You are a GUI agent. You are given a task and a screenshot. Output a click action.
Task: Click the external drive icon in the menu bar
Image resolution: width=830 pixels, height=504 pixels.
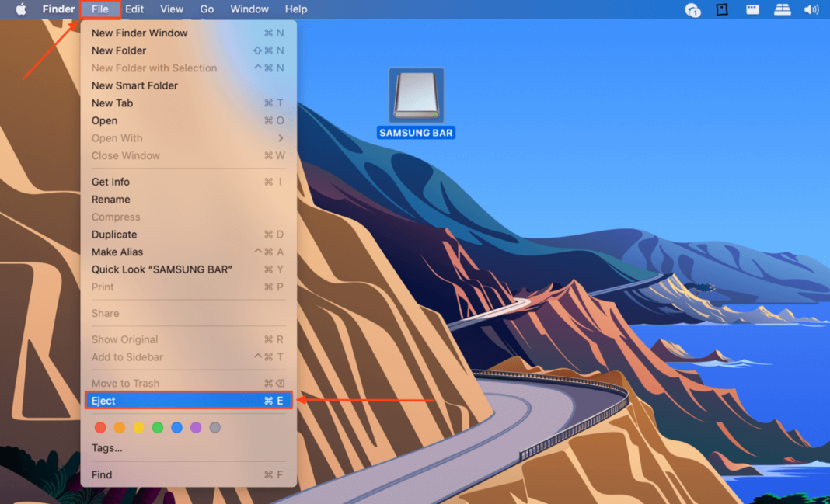[782, 9]
